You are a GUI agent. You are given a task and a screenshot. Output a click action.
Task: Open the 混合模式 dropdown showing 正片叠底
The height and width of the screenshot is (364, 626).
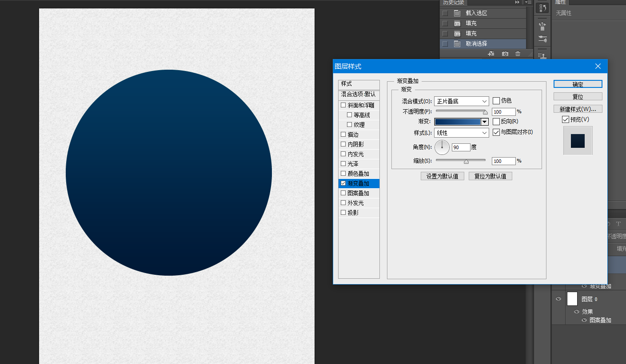click(462, 101)
